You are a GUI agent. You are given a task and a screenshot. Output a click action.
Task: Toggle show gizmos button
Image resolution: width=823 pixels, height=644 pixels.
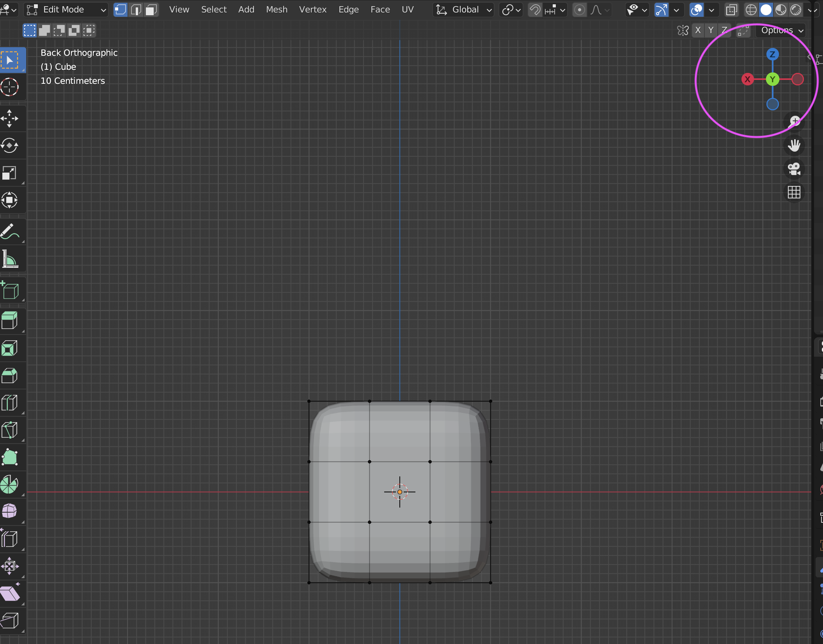pos(661,10)
